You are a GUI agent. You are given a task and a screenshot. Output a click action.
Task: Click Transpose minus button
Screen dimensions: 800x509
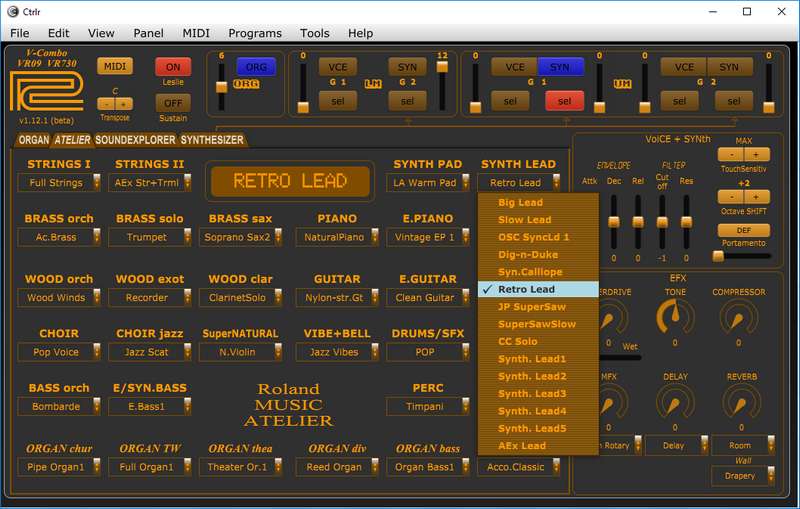(106, 104)
